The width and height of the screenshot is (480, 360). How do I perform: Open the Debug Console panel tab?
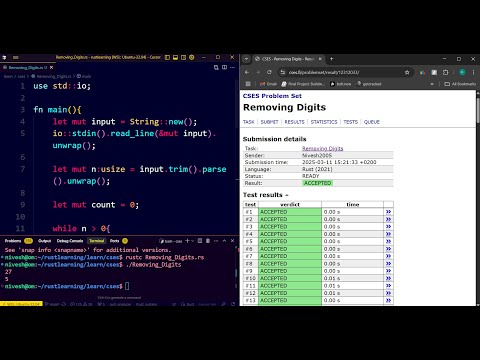click(70, 241)
